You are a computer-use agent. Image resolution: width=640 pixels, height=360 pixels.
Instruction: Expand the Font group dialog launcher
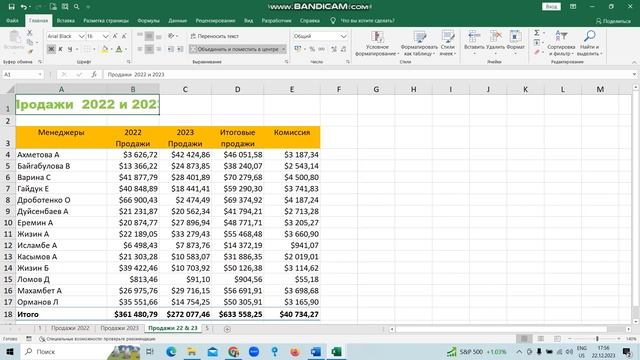point(129,62)
